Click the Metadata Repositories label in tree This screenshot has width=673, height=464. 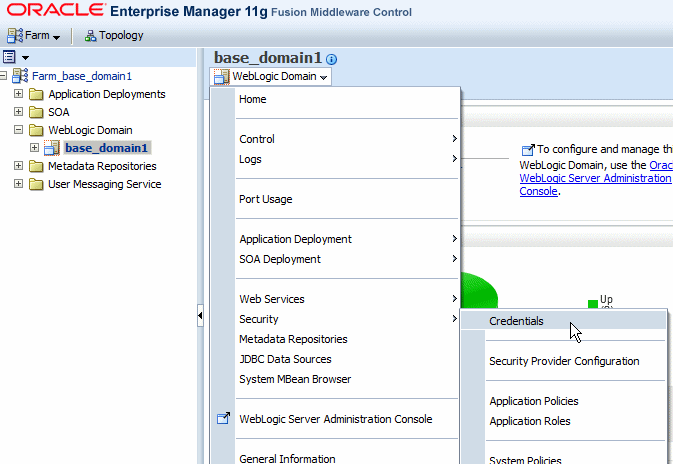(x=102, y=166)
